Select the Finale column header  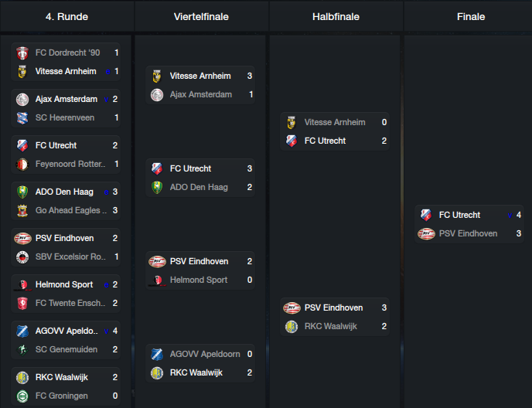point(471,16)
